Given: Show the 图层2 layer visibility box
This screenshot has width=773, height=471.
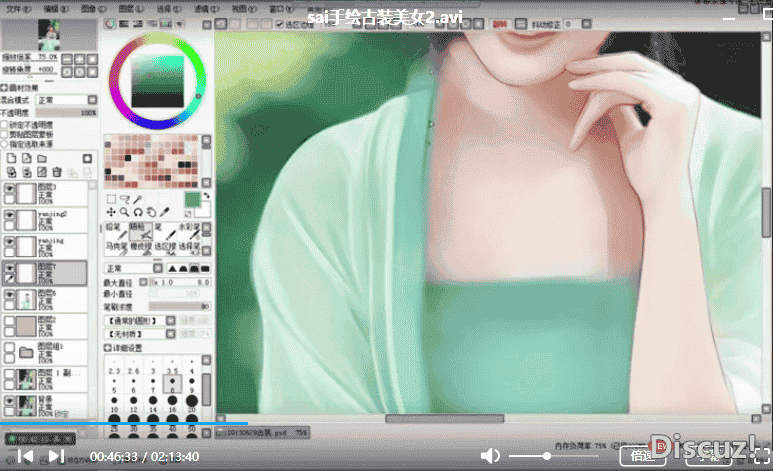Looking at the screenshot, I should point(9,321).
